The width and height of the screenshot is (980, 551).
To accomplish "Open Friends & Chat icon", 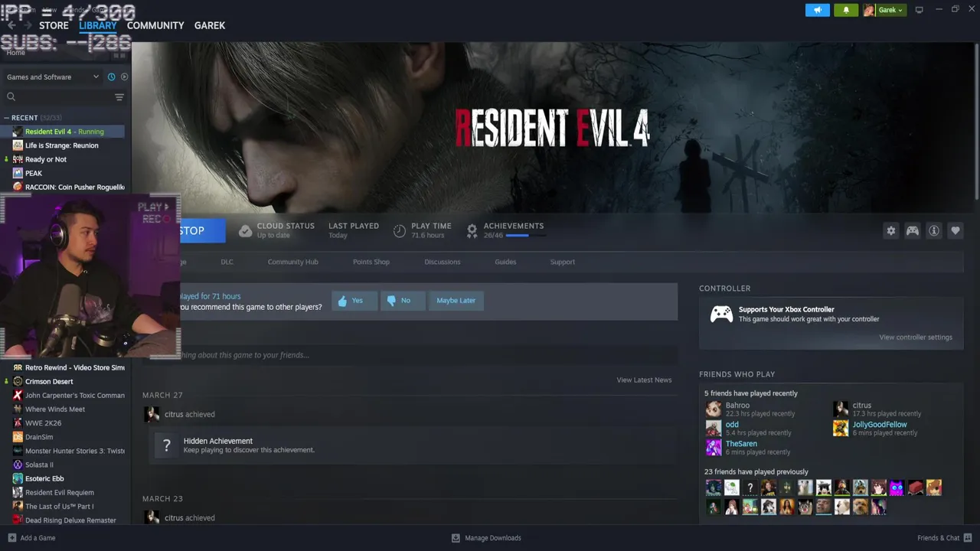I will [968, 538].
